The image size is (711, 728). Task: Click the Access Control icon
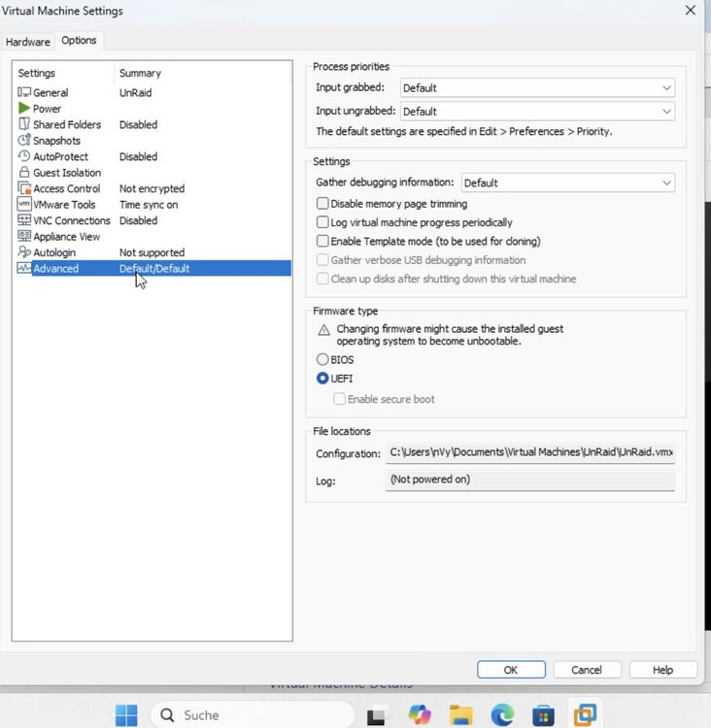click(24, 188)
